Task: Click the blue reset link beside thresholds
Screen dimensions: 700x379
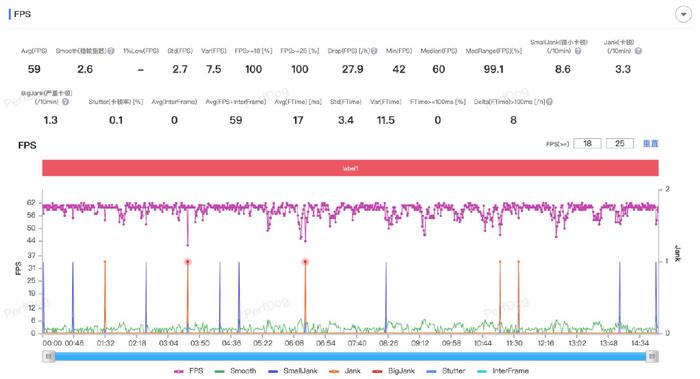Action: click(650, 143)
